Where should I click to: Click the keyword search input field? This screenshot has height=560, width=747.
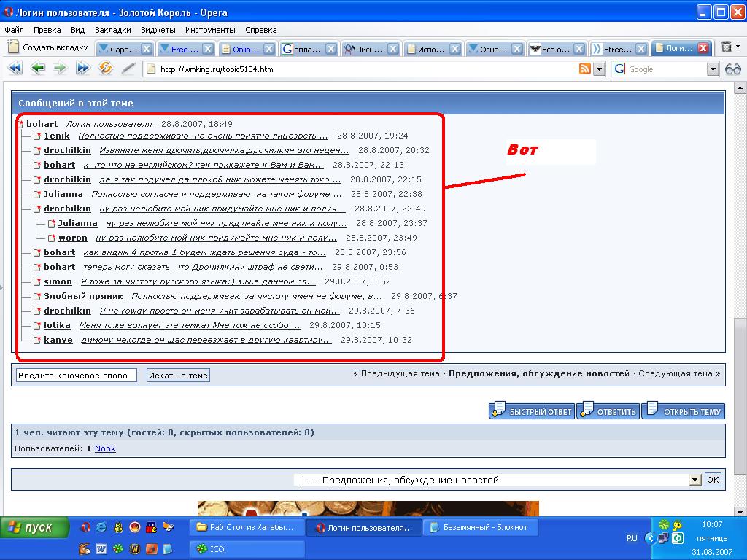coord(77,376)
